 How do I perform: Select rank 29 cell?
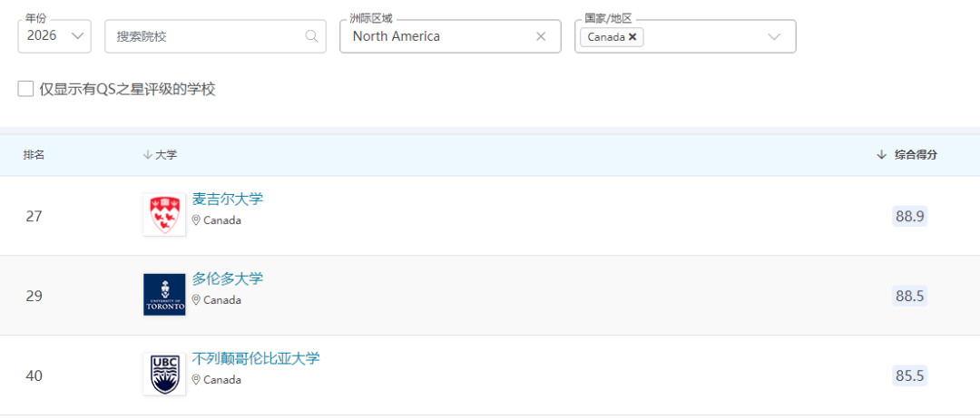[x=34, y=296]
